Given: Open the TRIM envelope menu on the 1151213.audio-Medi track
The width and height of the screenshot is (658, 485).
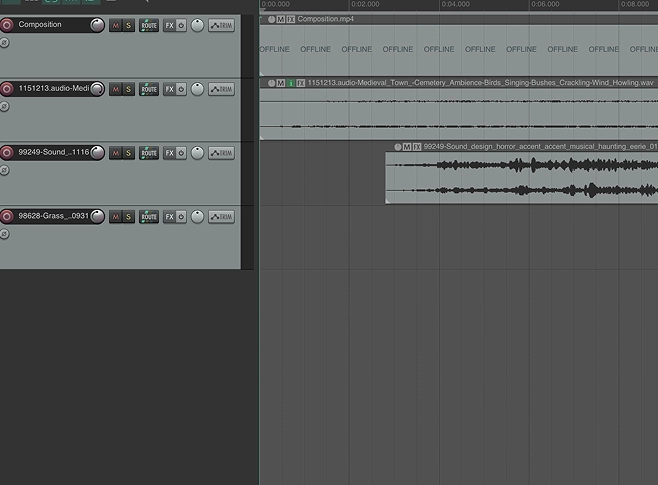Looking at the screenshot, I should [222, 89].
